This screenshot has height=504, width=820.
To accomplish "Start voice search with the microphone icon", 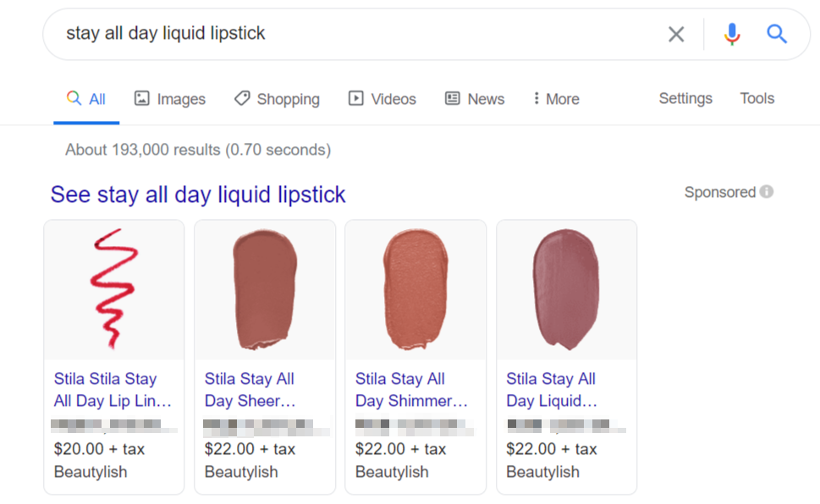I will 732,34.
